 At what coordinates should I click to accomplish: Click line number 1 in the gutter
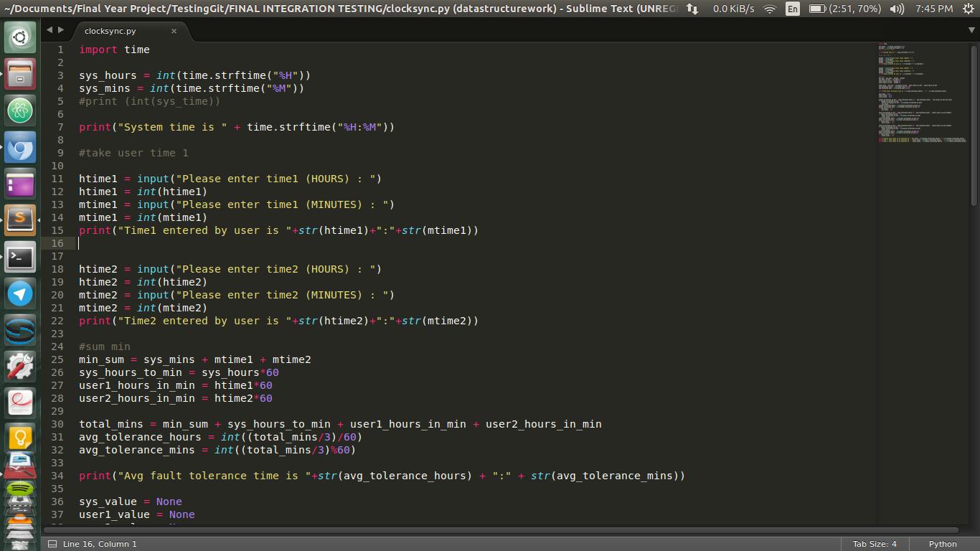(x=61, y=50)
